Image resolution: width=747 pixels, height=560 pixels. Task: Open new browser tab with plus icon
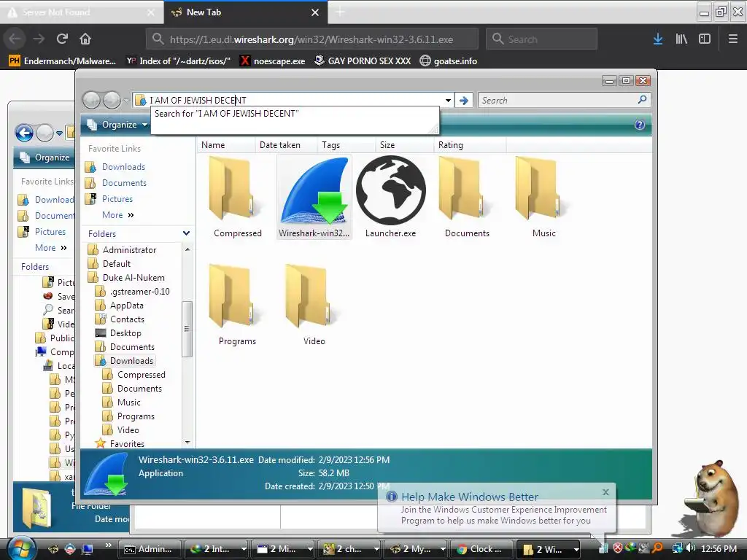340,12
